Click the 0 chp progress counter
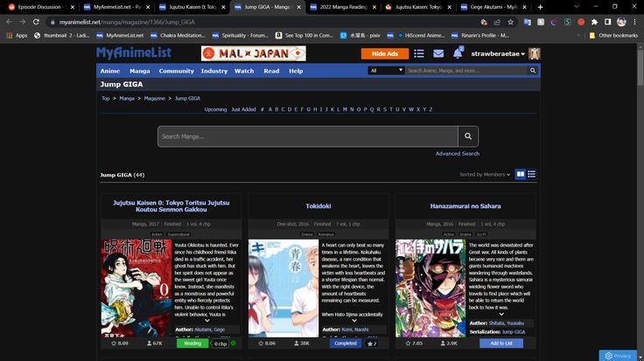The width and height of the screenshot is (644, 361). coord(220,344)
